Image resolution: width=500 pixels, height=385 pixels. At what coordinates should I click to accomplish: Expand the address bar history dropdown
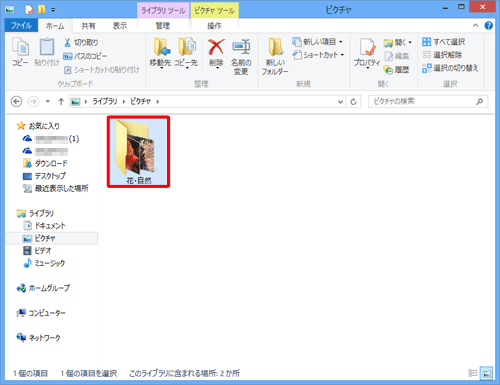[340, 102]
